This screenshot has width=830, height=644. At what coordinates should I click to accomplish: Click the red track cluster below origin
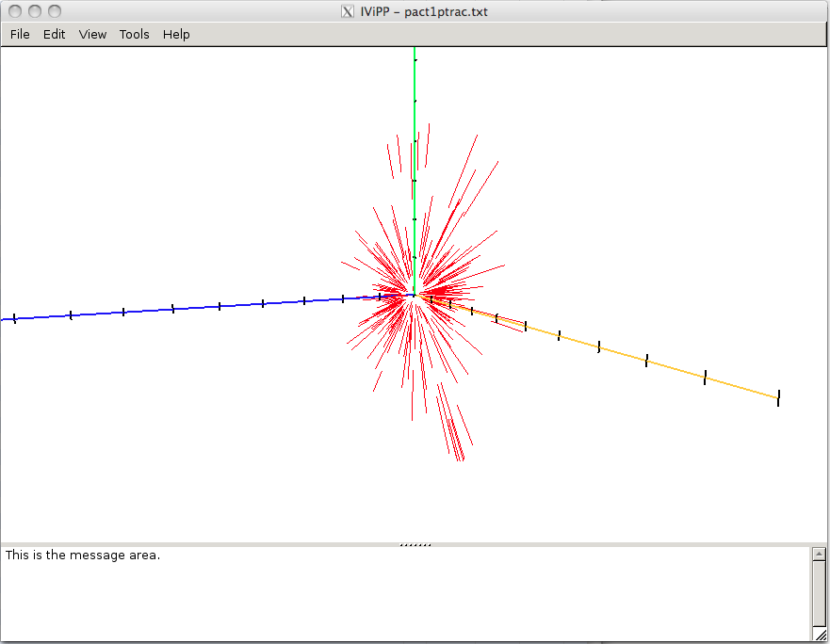pos(452,428)
